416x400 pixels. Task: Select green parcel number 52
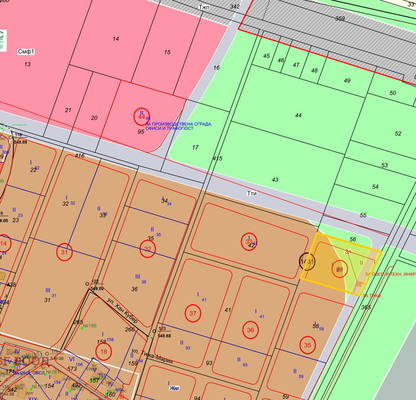(398, 134)
